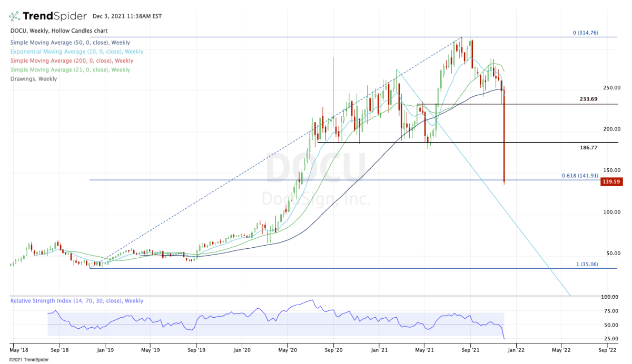The width and height of the screenshot is (632, 364).
Task: Select the Simple Moving Average (21) legend entry
Action: (70, 69)
